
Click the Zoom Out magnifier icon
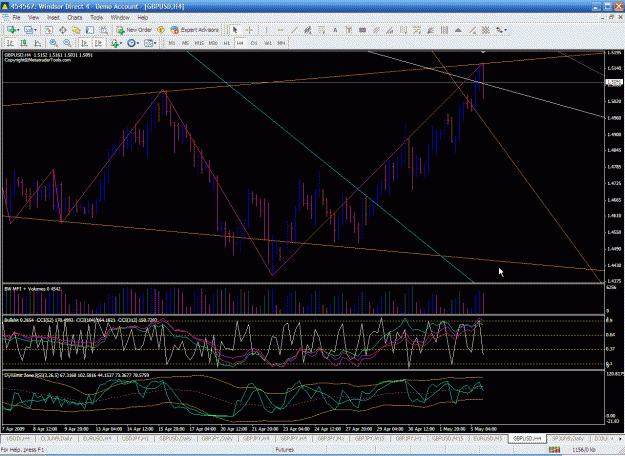pyautogui.click(x=67, y=43)
